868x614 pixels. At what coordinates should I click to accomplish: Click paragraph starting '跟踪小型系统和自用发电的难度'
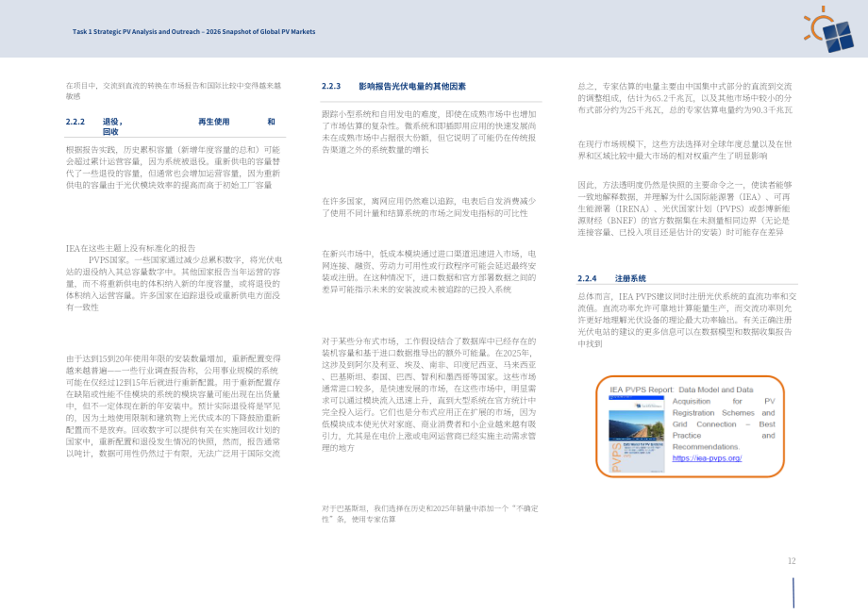click(x=429, y=132)
